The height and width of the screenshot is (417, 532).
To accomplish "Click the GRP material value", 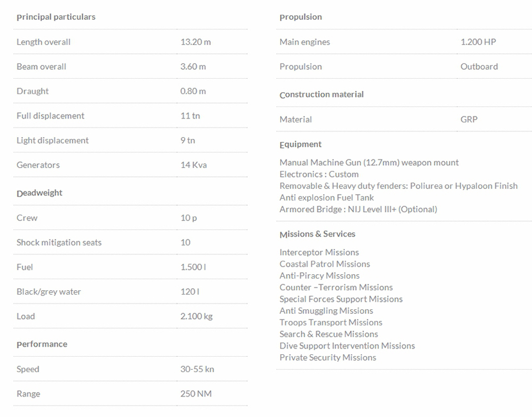I will tap(469, 119).
